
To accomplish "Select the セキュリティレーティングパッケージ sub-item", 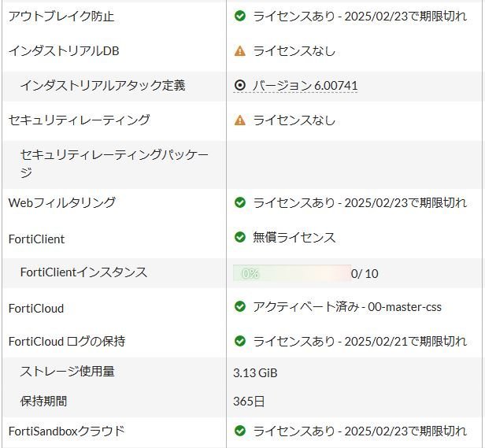I will 113,163.
